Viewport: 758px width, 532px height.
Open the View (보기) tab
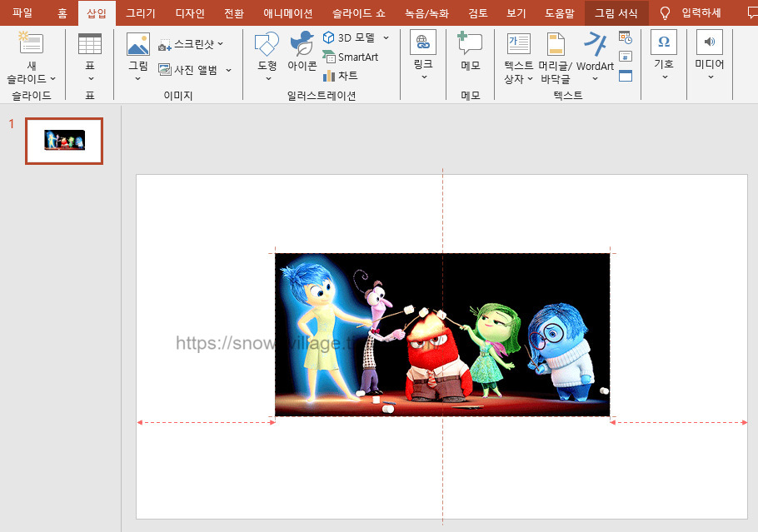516,13
